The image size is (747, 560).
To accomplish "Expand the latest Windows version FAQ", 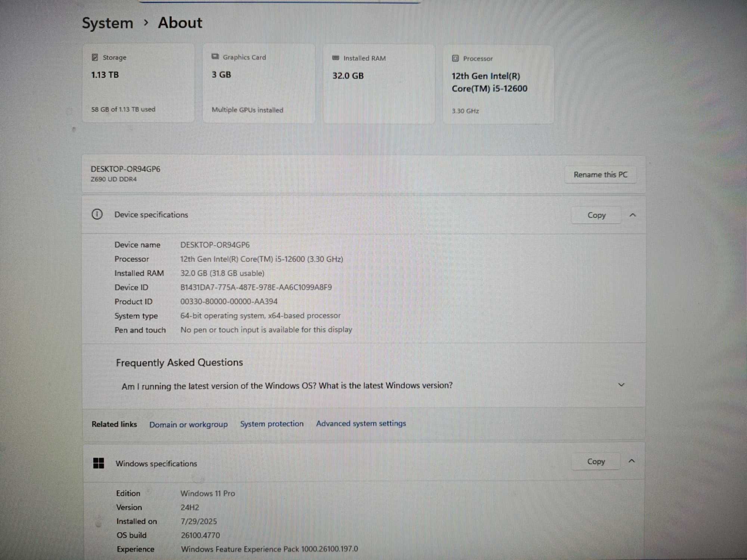I will point(621,385).
